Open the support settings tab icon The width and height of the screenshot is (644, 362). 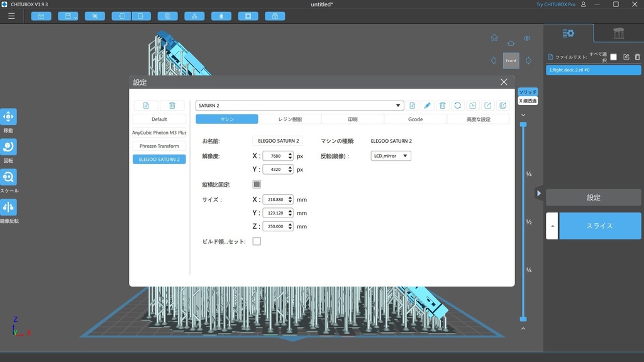point(619,33)
